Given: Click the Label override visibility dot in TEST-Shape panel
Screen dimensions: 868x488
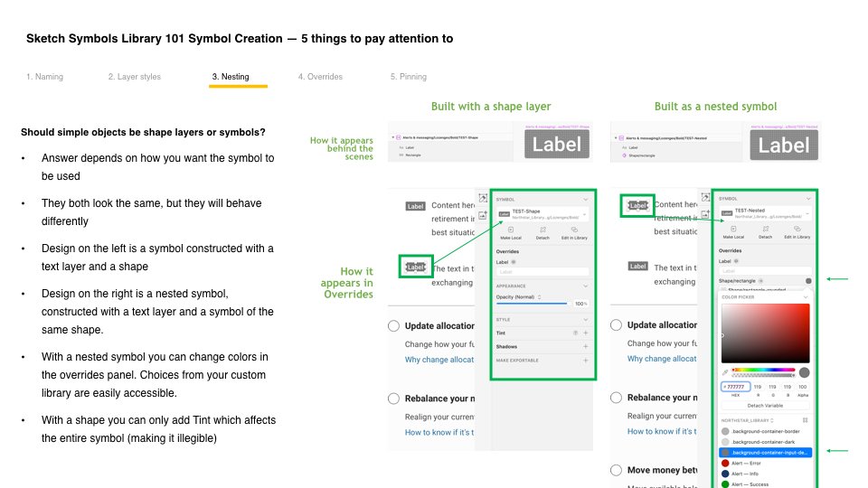Looking at the screenshot, I should (x=514, y=262).
